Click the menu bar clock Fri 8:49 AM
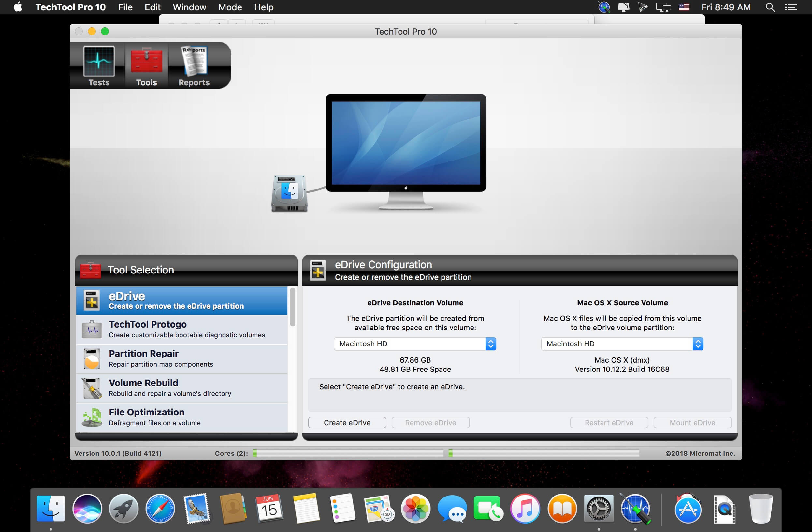The width and height of the screenshot is (812, 532). [726, 7]
